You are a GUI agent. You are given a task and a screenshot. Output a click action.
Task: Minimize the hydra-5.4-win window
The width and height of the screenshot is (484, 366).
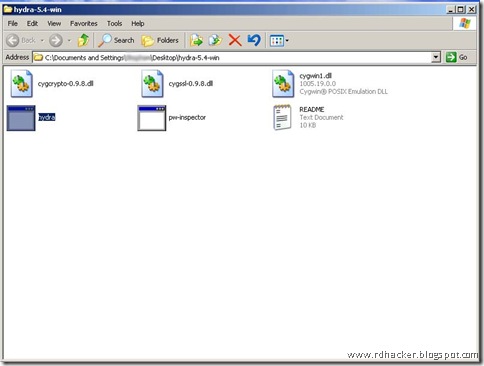click(x=450, y=10)
